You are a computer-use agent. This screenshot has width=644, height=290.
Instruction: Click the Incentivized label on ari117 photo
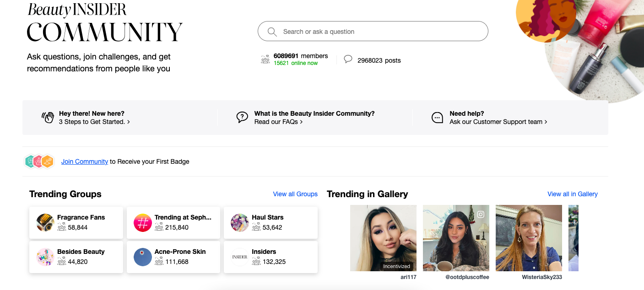point(396,266)
